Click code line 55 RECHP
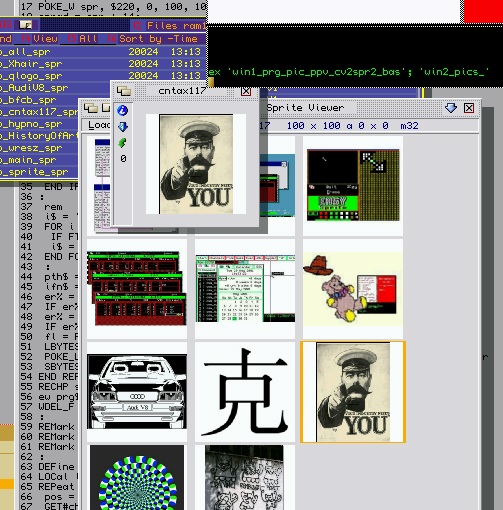503x510 pixels. (49, 387)
